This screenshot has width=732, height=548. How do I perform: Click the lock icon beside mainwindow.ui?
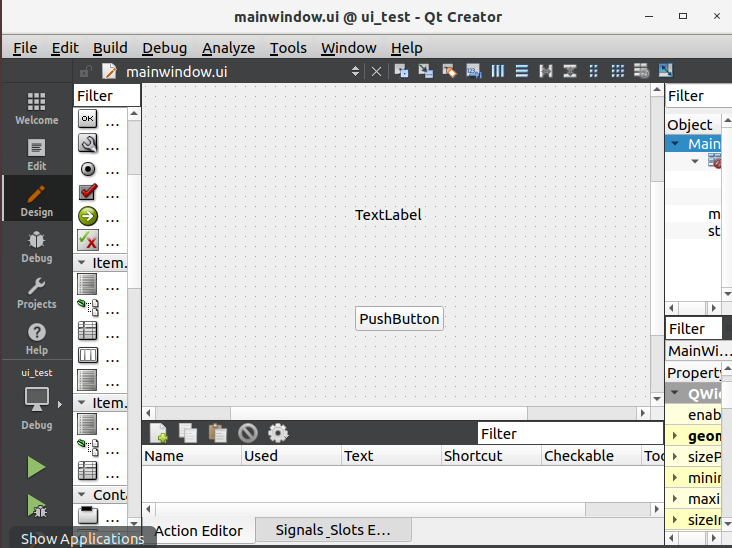point(86,71)
